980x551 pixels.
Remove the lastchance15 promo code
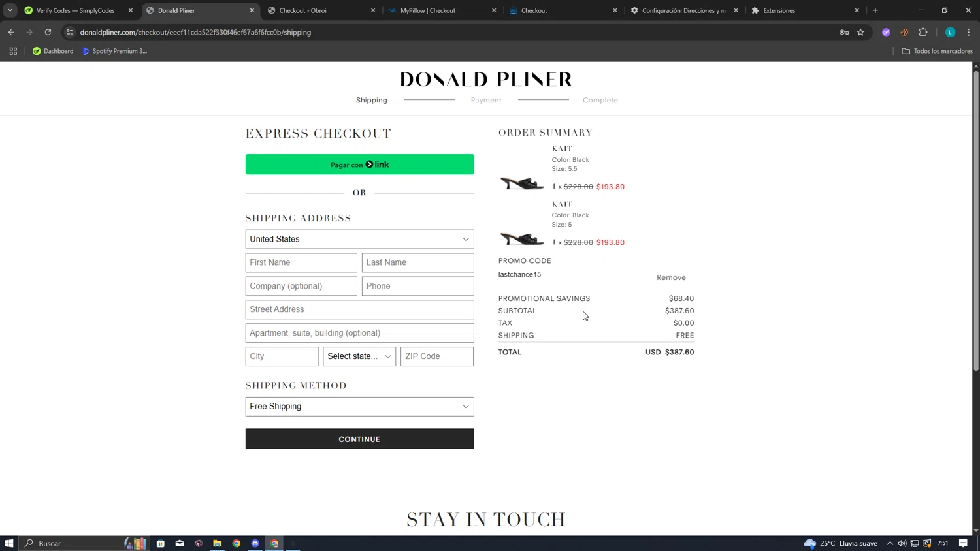tap(671, 277)
